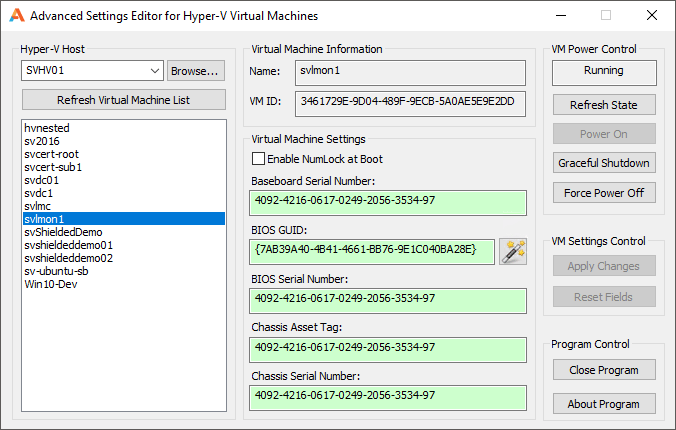Screen dimensions: 676x430
Task: Edit the Chassis Serial Number field
Action: (388, 398)
